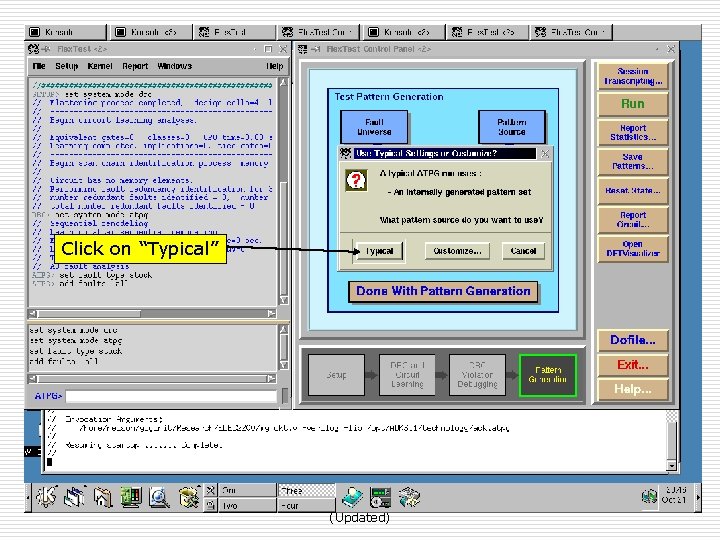Viewport: 720px width, 540px height.
Task: Open Session Transcripting...
Action: (633, 76)
